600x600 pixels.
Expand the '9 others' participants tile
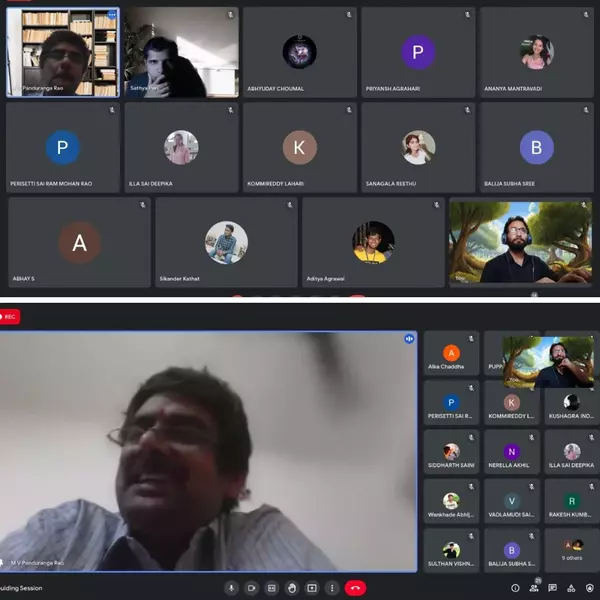(572, 550)
